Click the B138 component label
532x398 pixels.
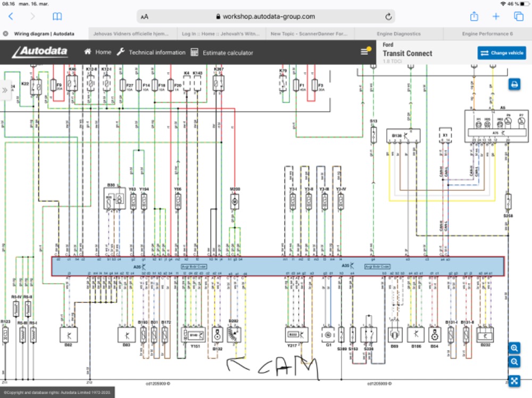(397, 136)
